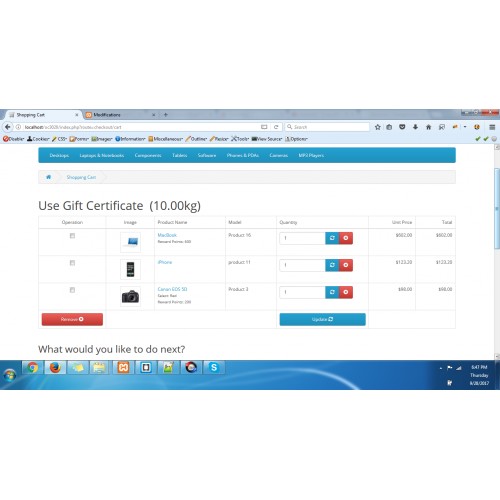This screenshot has height=500, width=500.
Task: Open the Firefox hamburger menu
Action: coord(492,127)
